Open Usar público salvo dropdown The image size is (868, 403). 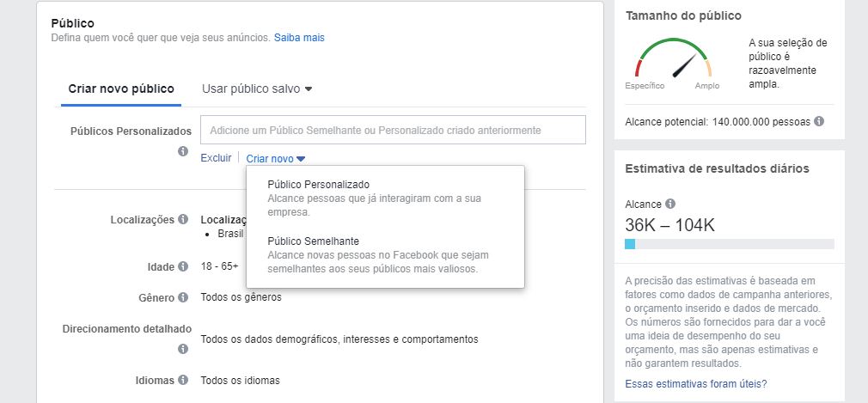256,89
